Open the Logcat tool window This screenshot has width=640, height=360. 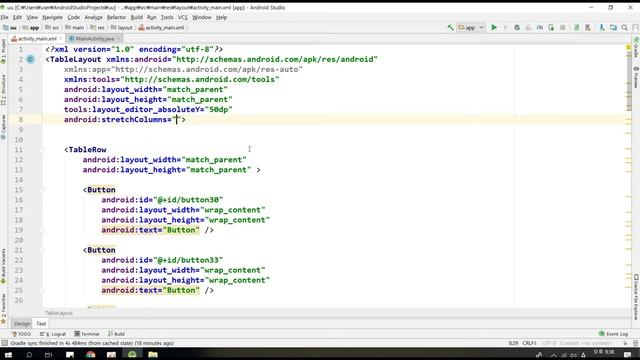(53, 334)
